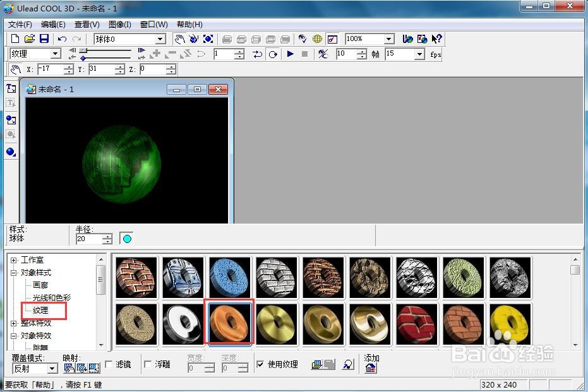Click the X position input field
This screenshot has width=588, height=392.
(x=51, y=69)
